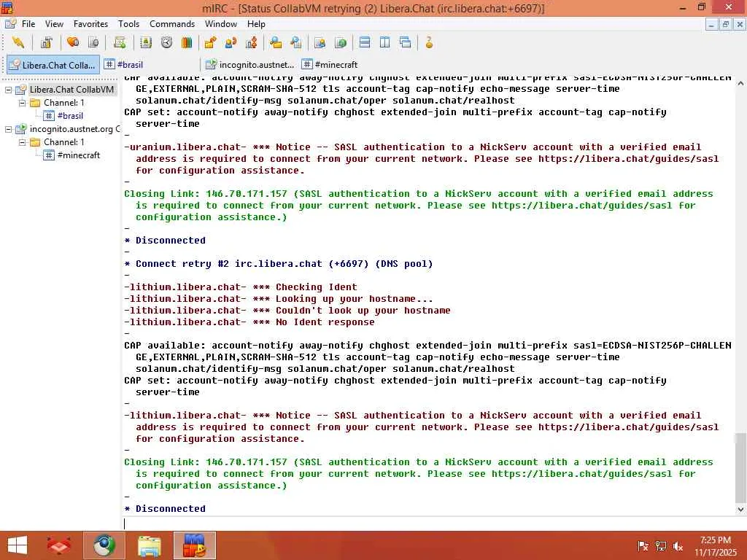
Task: Click the status window icon beside File menu
Action: pos(10,23)
